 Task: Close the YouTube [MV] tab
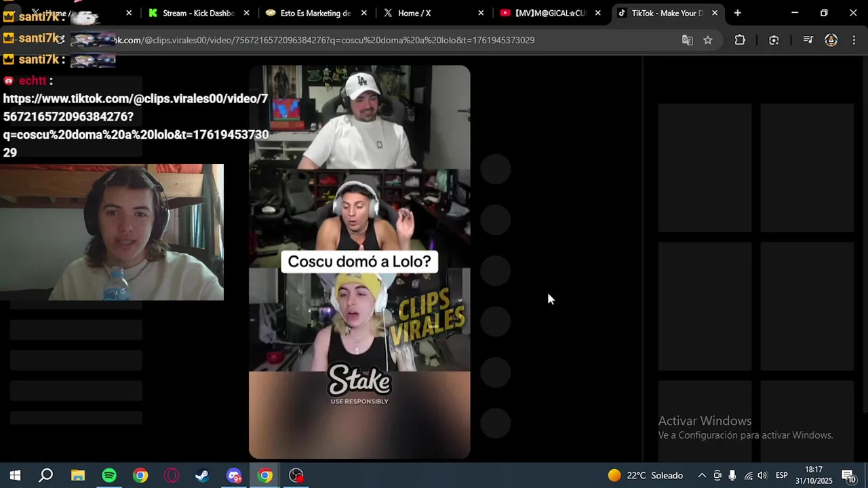[x=598, y=13]
